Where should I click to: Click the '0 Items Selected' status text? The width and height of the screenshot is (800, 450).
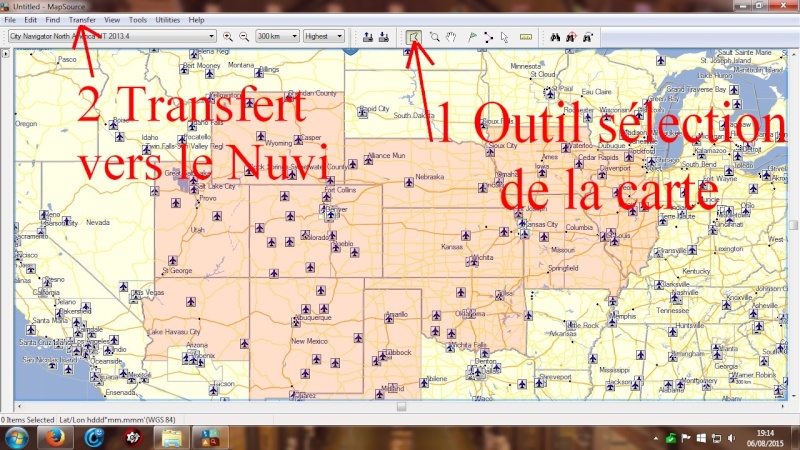[28, 420]
